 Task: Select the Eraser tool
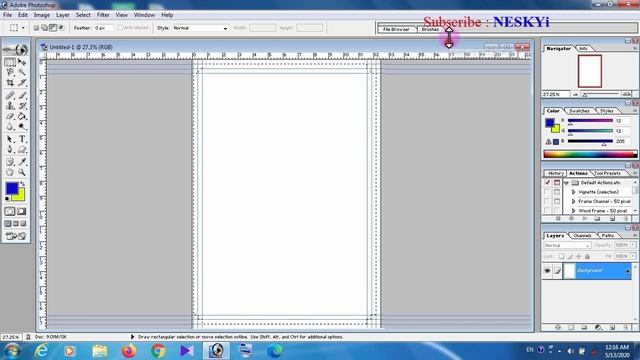pos(10,116)
